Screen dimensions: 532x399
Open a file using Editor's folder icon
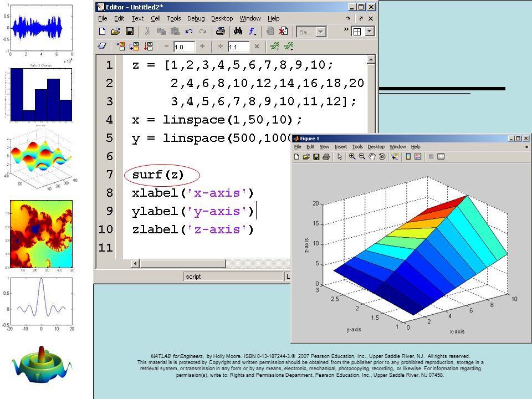tap(116, 32)
